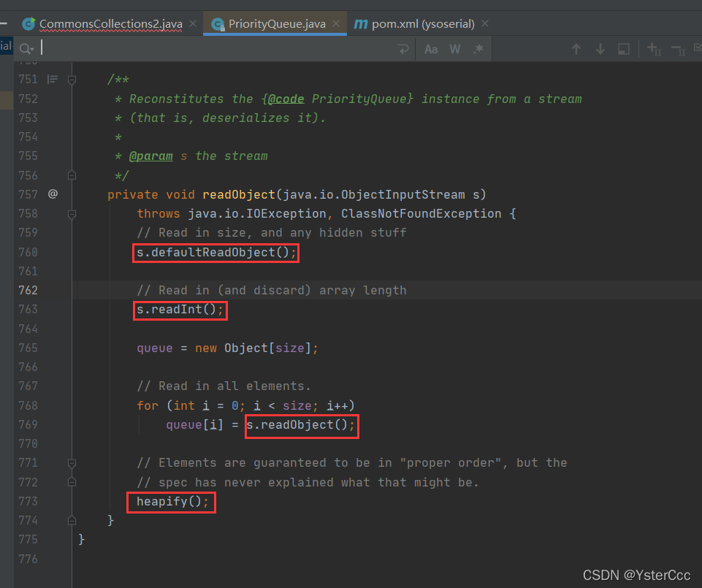Toggle Words (W) search option

(455, 49)
